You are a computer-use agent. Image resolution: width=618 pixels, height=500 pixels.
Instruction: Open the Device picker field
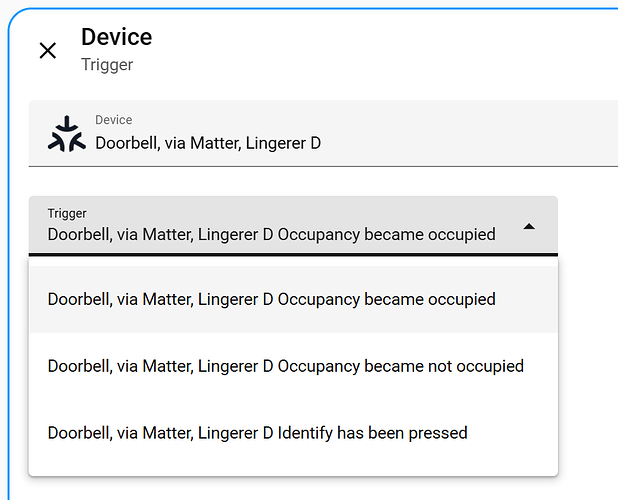(330, 133)
